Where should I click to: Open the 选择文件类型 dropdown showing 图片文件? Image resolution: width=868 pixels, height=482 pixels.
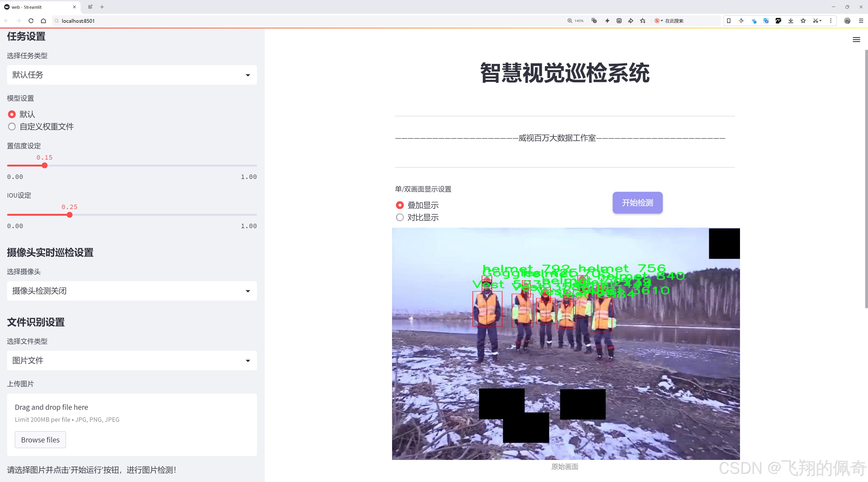131,360
